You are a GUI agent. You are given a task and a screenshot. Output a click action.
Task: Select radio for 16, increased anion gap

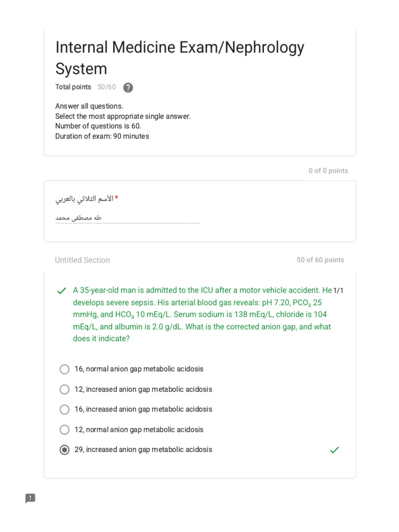point(64,409)
